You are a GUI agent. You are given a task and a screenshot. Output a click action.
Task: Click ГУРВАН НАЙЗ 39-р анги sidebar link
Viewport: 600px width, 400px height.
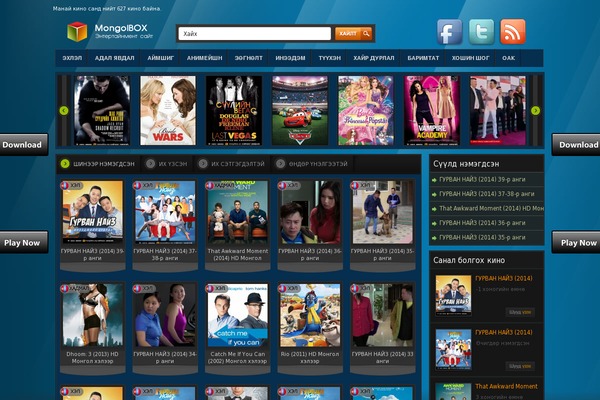[x=482, y=180]
